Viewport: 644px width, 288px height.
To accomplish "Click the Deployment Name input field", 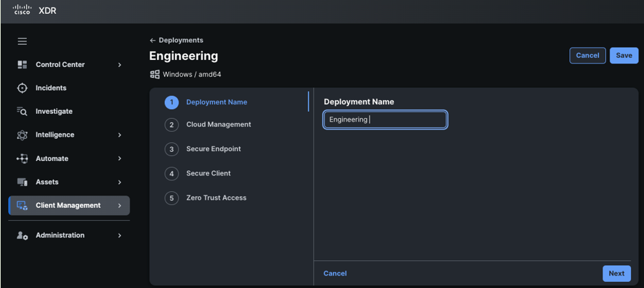I will point(385,119).
